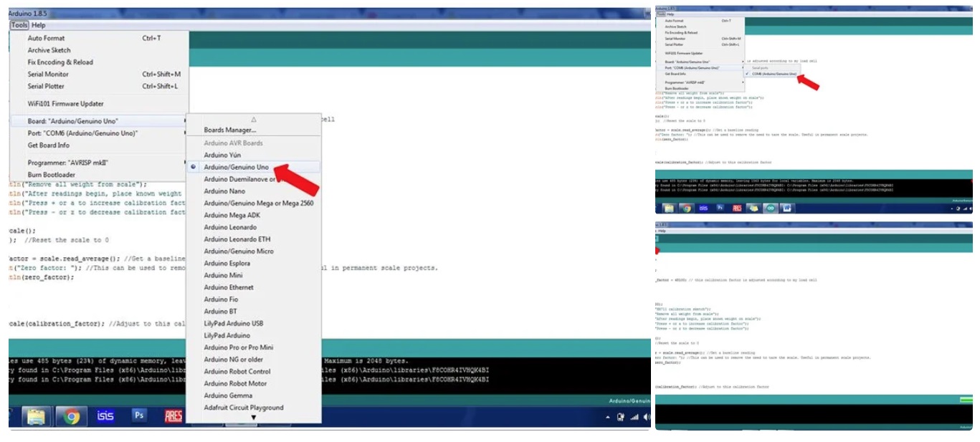980x442 pixels.
Task: Click the up triangle atop the board list
Action: tap(253, 119)
